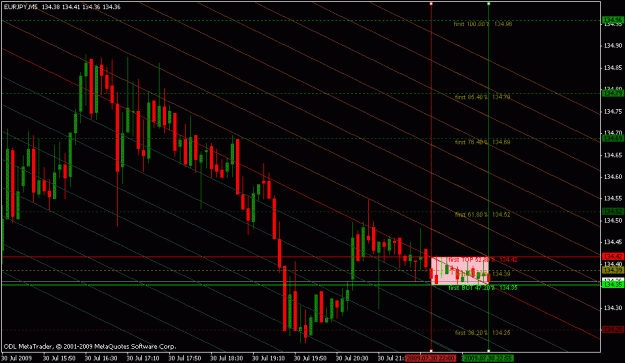
Task: Click the green 134.79 price tag on axis
Action: pyautogui.click(x=613, y=93)
